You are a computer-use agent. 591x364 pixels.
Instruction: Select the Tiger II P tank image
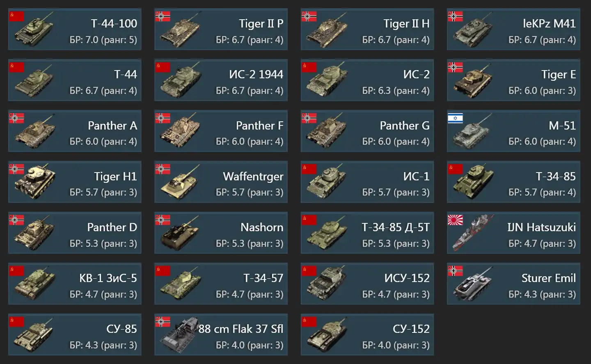point(181,30)
